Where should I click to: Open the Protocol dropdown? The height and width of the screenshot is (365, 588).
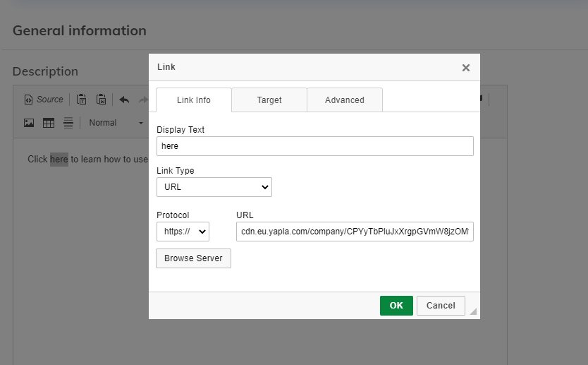pyautogui.click(x=183, y=232)
